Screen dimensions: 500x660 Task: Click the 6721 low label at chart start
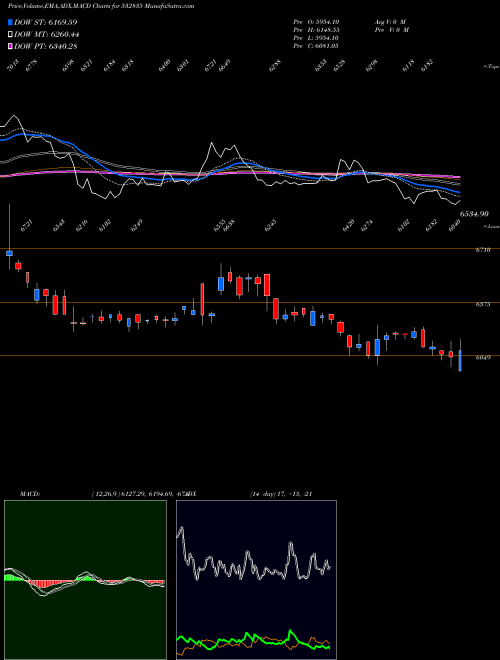coord(26,226)
